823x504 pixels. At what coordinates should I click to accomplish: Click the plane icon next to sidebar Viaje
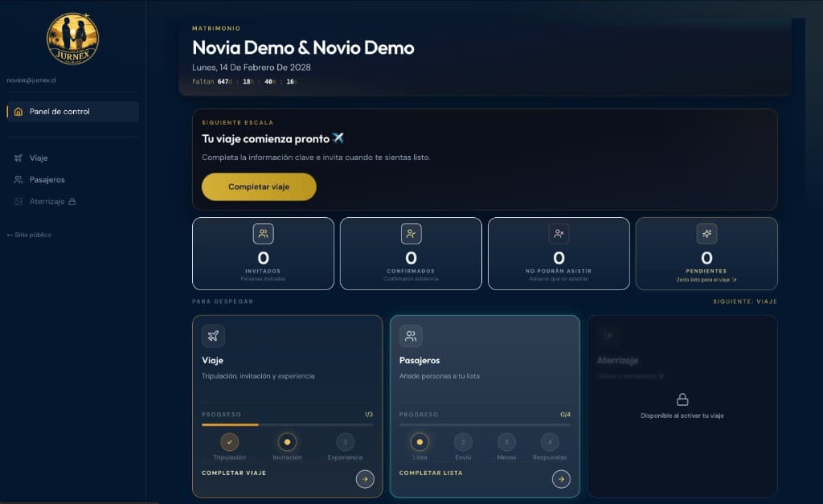pyautogui.click(x=18, y=158)
